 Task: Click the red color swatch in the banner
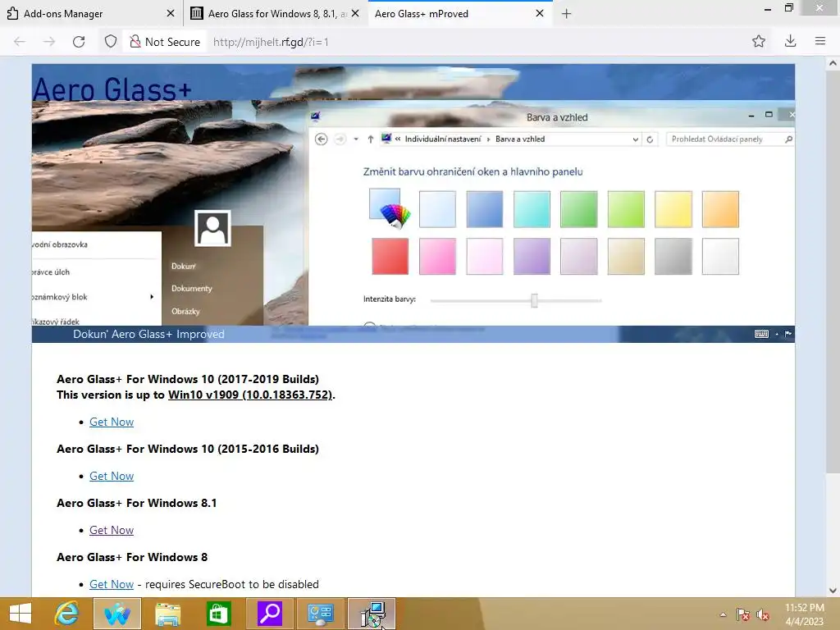tap(390, 257)
